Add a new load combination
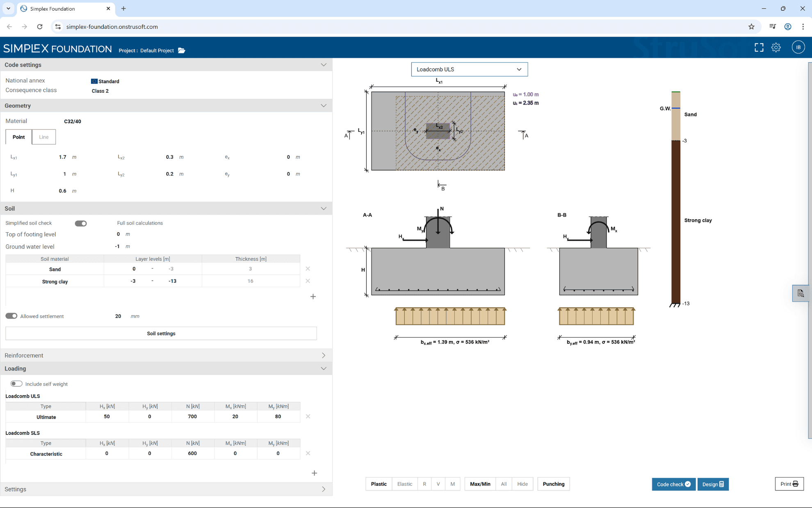The height and width of the screenshot is (508, 812). point(314,473)
